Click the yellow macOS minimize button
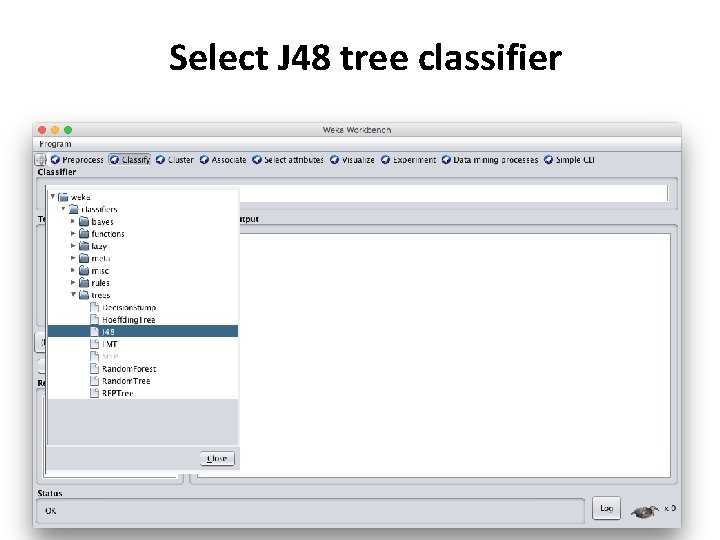The width and height of the screenshot is (720, 540). (x=55, y=130)
